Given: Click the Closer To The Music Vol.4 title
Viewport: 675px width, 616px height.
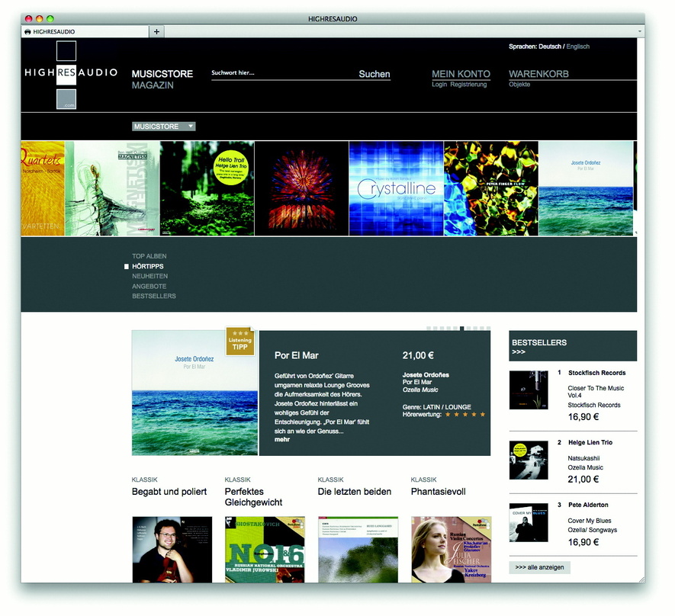Looking at the screenshot, I should [596, 391].
